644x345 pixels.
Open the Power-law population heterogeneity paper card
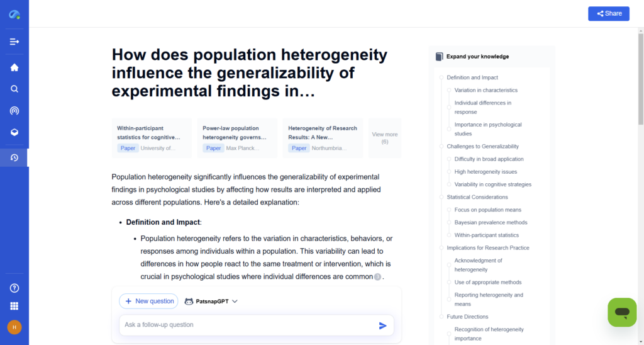[237, 138]
